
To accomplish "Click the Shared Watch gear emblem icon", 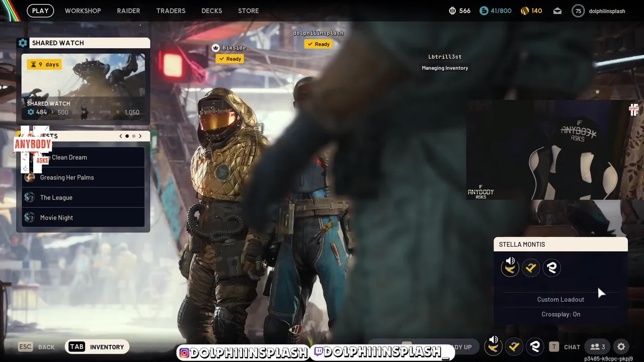I will pos(23,43).
